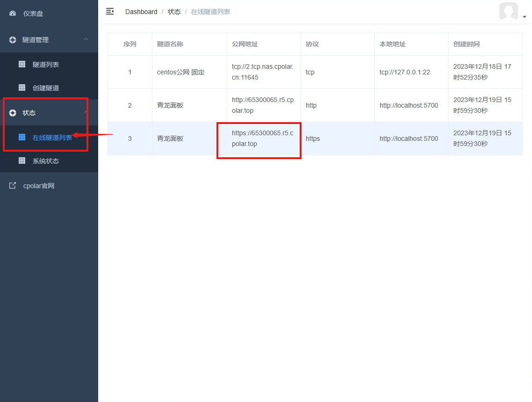Image resolution: width=532 pixels, height=402 pixels.
Task: Click the 隧道管理 circle icon
Action: [x=13, y=40]
